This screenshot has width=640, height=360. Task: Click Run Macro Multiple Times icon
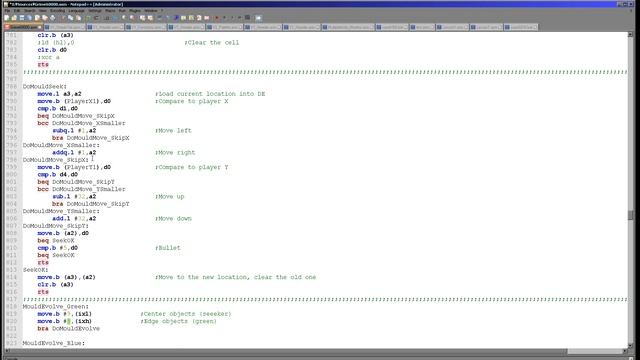pos(240,18)
